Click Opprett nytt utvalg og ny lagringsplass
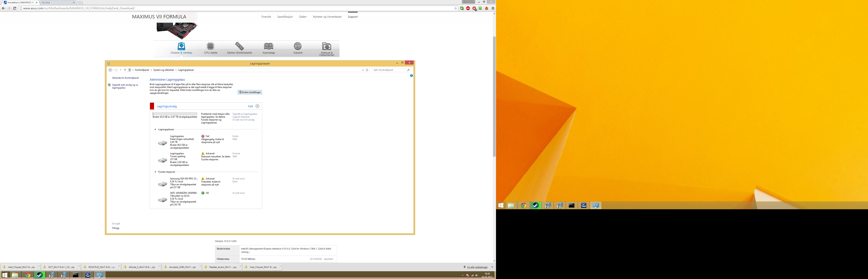This screenshot has height=279, width=868. pos(125,86)
